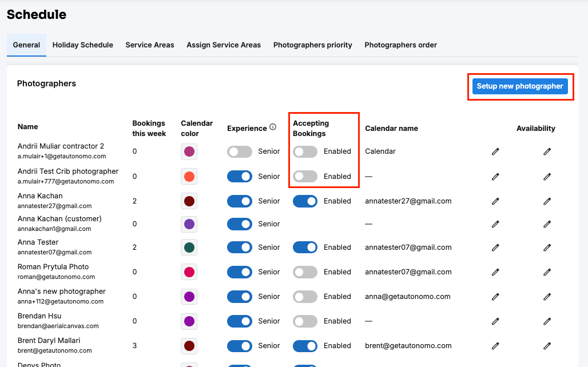Image resolution: width=588 pixels, height=367 pixels.
Task: Select the Photographers priority tab
Action: 313,45
